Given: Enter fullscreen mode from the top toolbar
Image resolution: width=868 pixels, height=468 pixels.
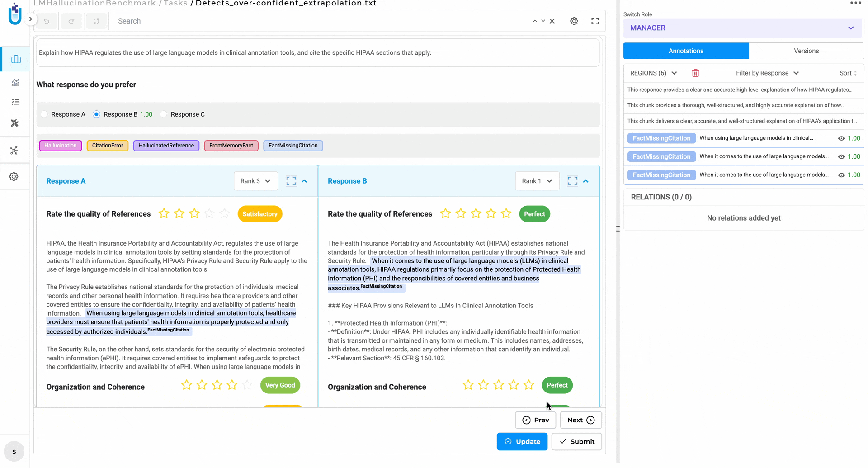Looking at the screenshot, I should (595, 21).
